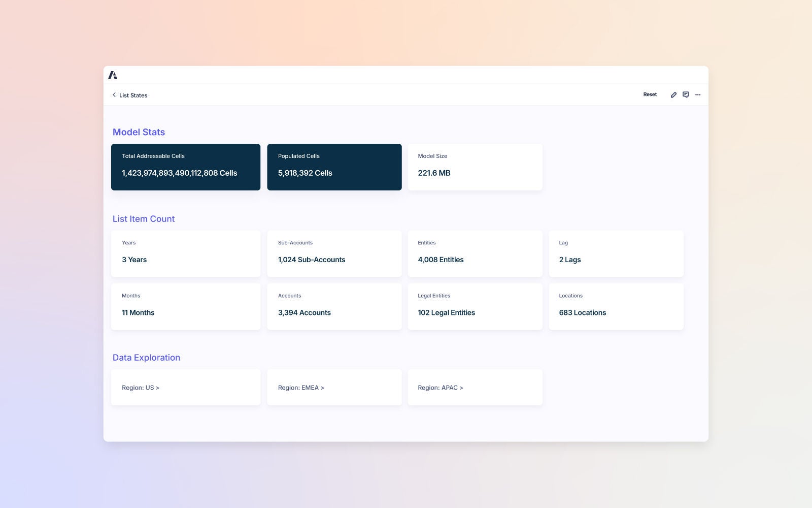Open the comments panel icon
Viewport: 812px width, 508px height.
(686, 94)
